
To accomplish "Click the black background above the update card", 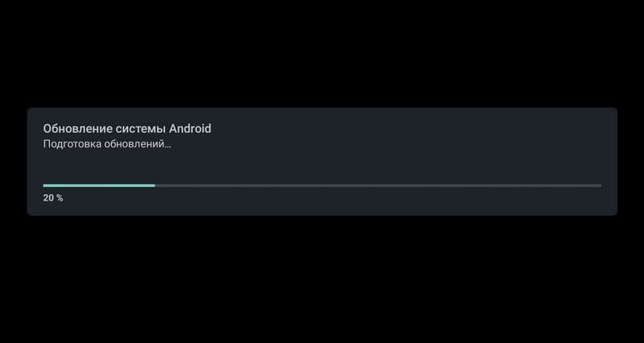I will pos(322,53).
